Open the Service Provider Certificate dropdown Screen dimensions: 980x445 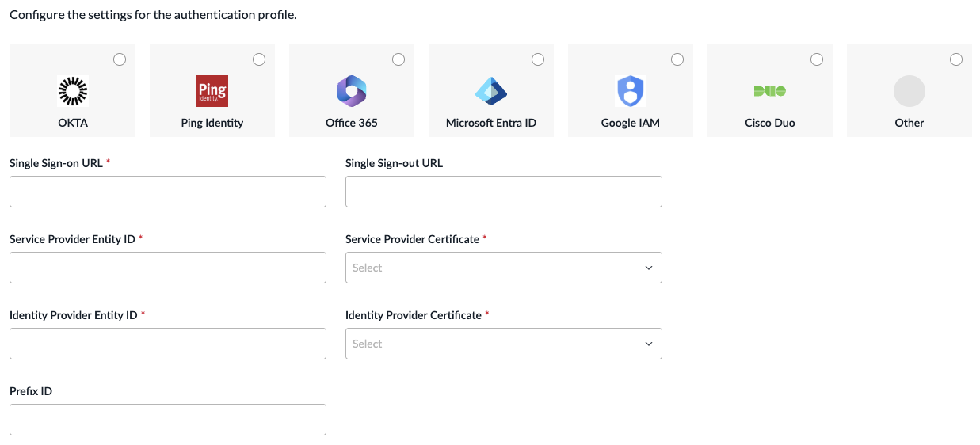pyautogui.click(x=504, y=268)
